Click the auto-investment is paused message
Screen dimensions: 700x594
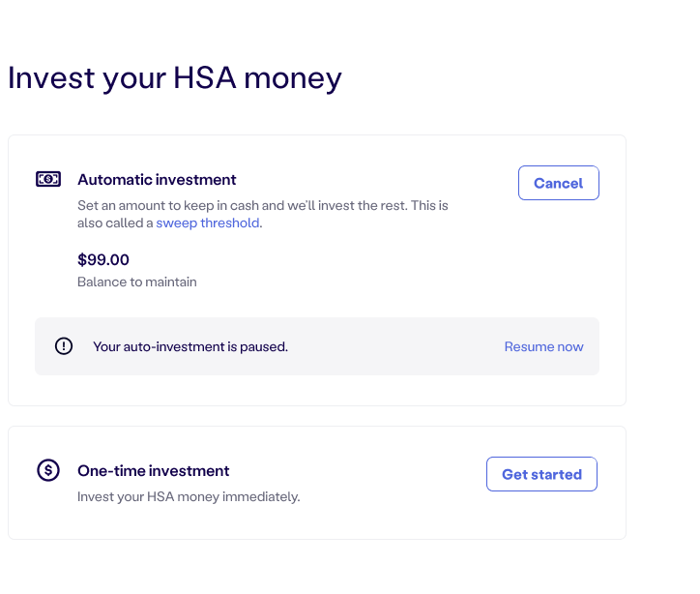pos(190,346)
